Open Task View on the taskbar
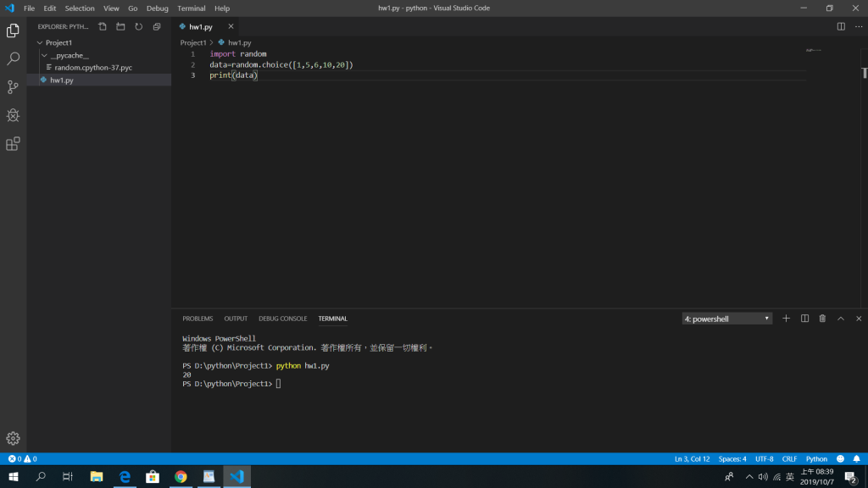This screenshot has height=488, width=868. pos(68,476)
